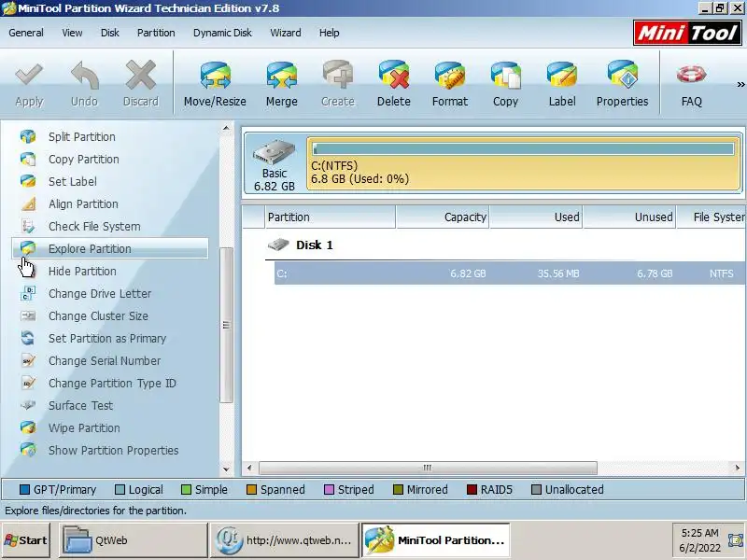The height and width of the screenshot is (560, 747).
Task: Open the View menu
Action: coord(72,33)
